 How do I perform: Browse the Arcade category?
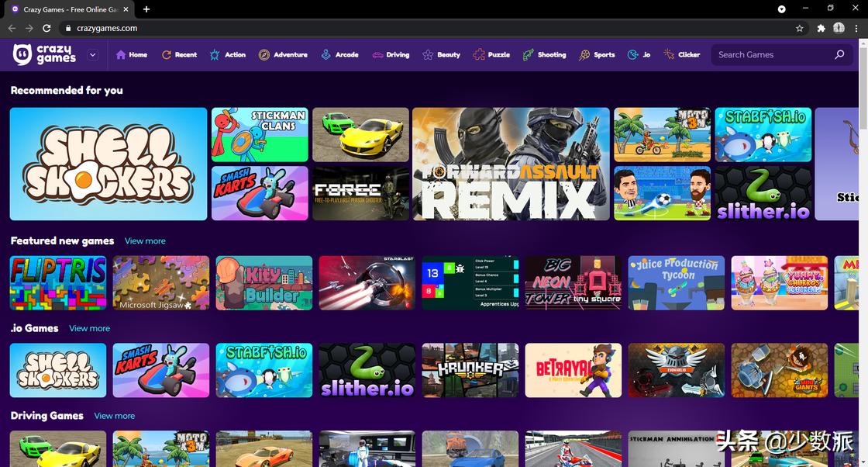pos(339,55)
